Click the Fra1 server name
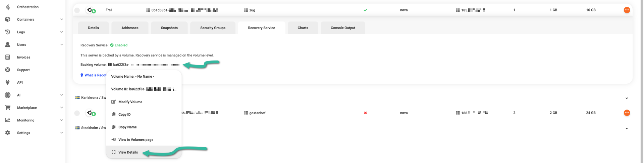The width and height of the screenshot is (644, 163). (x=109, y=10)
